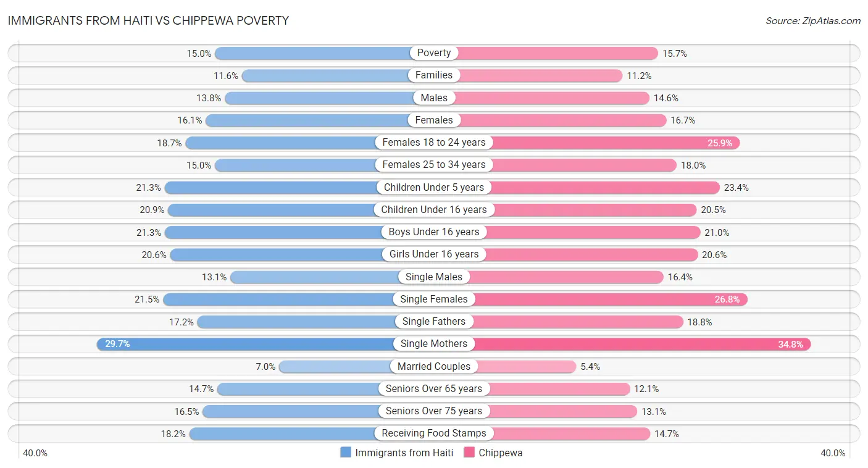Click the 7.0% Married Couples Haiti bar
Screen dimensions: 868x468
click(336, 367)
